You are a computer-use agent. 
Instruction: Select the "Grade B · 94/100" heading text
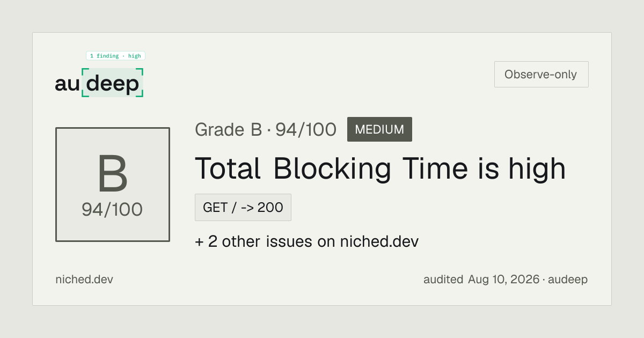266,130
